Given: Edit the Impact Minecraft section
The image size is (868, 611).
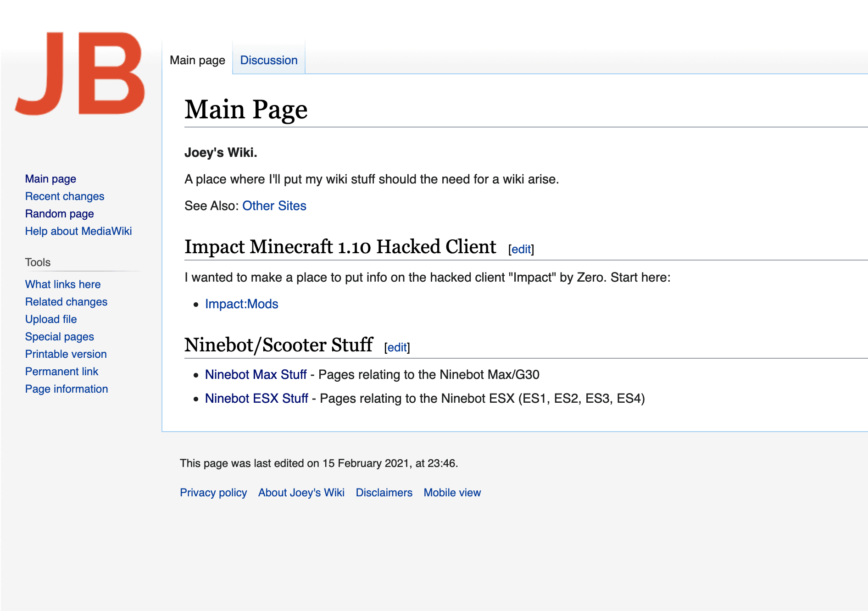Looking at the screenshot, I should pyautogui.click(x=521, y=249).
